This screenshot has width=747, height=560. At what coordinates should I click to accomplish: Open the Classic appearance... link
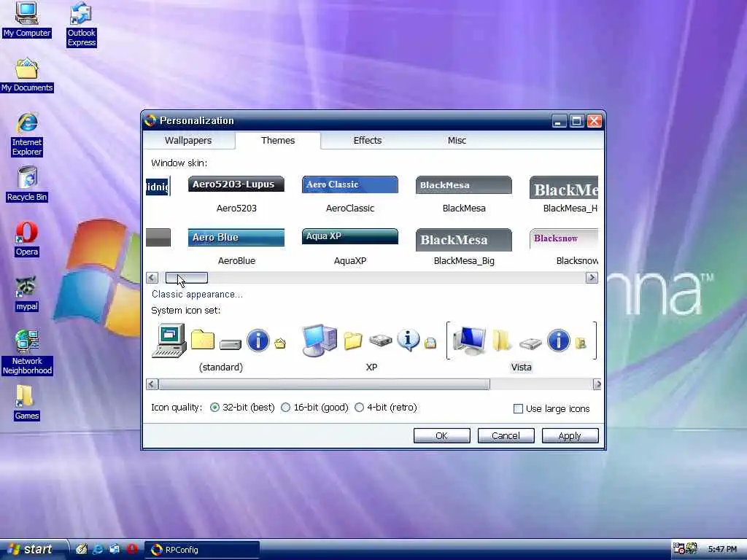click(x=197, y=295)
